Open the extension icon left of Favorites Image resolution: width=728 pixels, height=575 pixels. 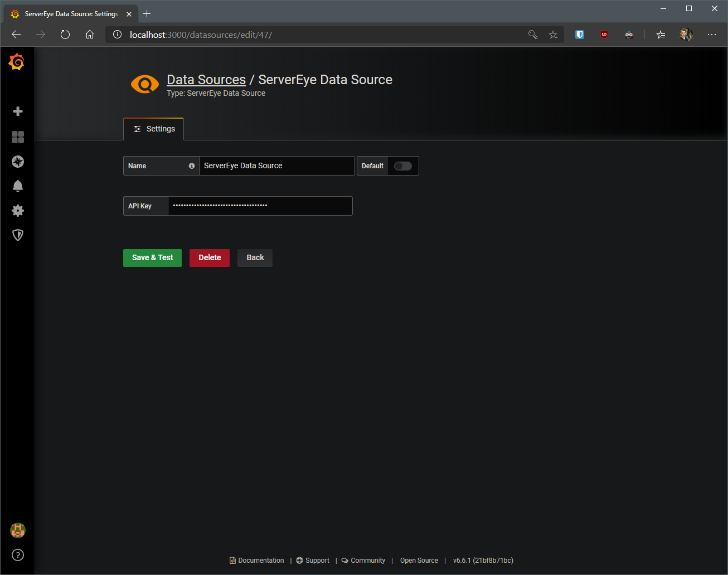[x=629, y=35]
